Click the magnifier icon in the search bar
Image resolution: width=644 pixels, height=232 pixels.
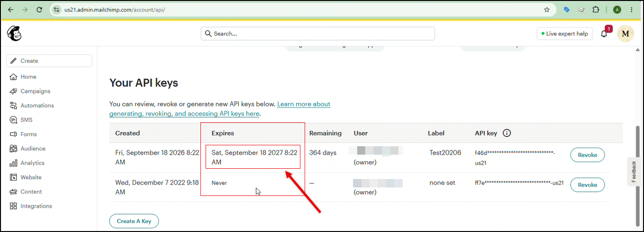208,34
